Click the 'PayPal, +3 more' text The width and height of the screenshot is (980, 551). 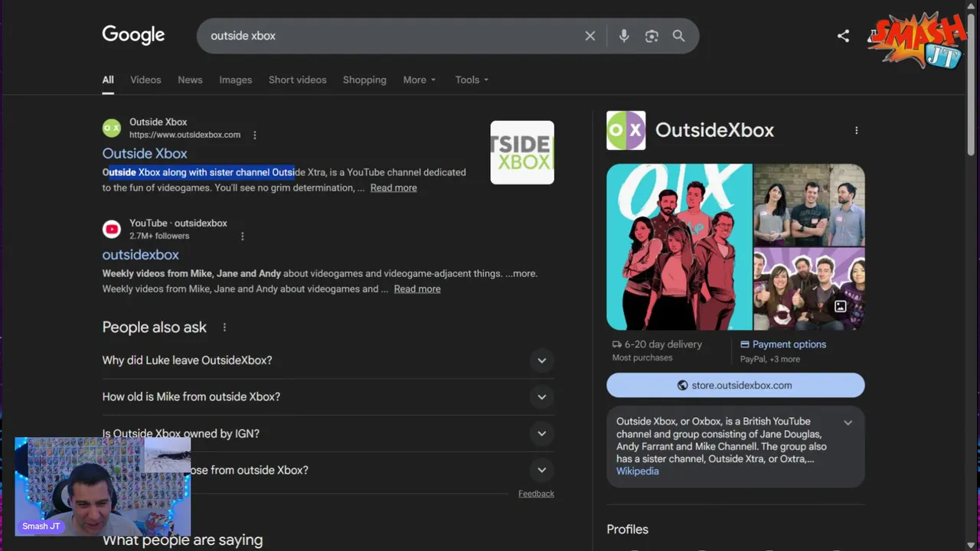click(770, 359)
